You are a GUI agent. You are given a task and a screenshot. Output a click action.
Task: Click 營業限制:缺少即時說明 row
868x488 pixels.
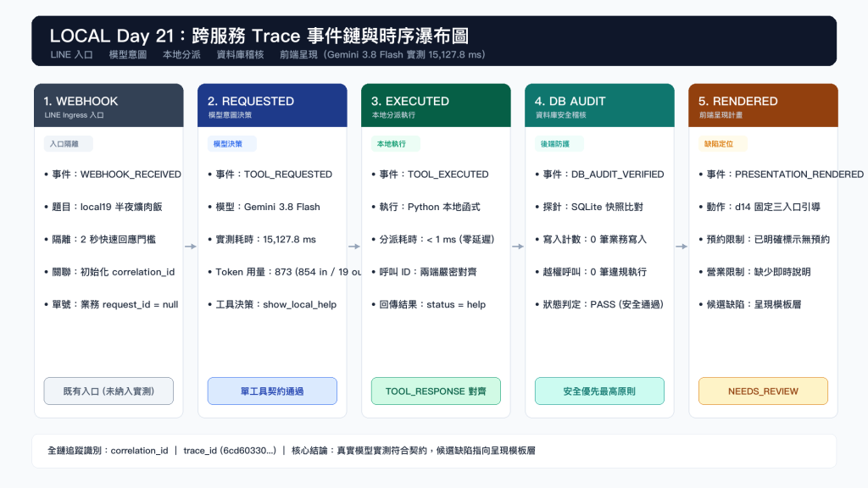point(754,272)
